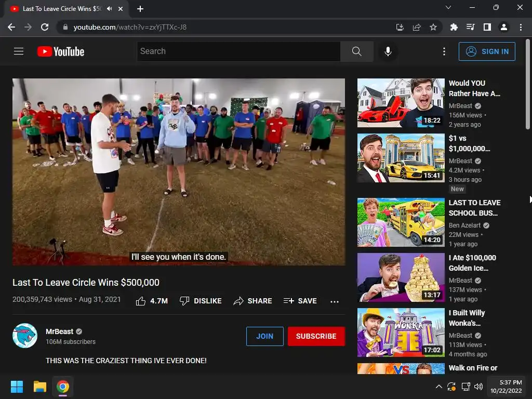Click the search magnifier button
Screen dimensions: 532x399
(x=356, y=51)
